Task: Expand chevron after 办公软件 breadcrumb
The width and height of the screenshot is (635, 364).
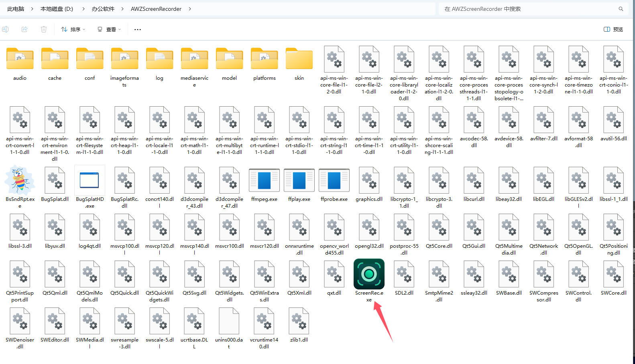Action: (122, 9)
